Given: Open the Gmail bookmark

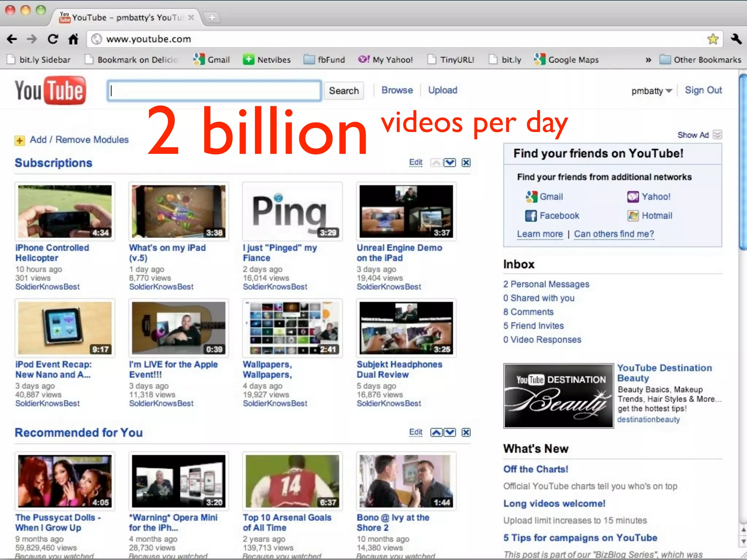Looking at the screenshot, I should 212,59.
